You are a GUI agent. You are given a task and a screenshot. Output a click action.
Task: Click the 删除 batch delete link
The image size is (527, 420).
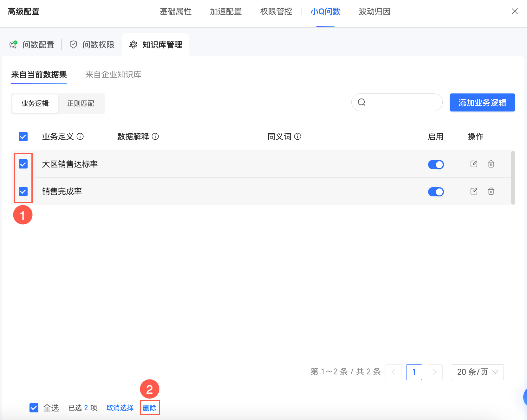(x=150, y=408)
